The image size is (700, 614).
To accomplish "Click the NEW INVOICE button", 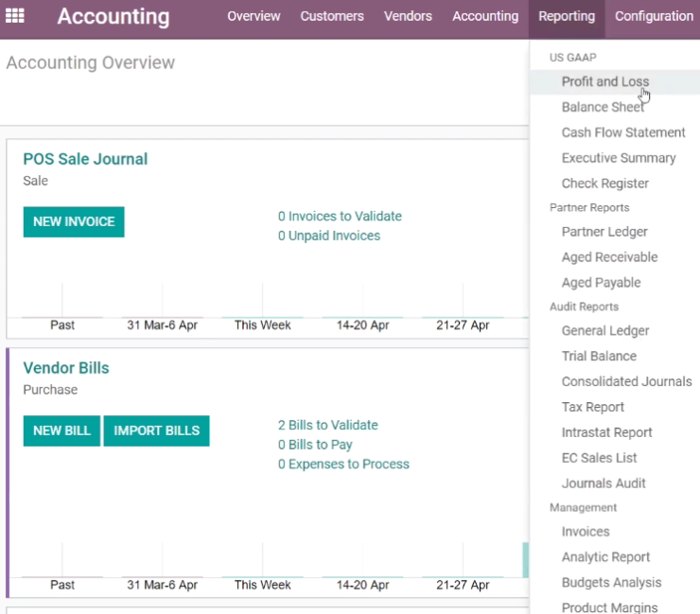I will (74, 222).
